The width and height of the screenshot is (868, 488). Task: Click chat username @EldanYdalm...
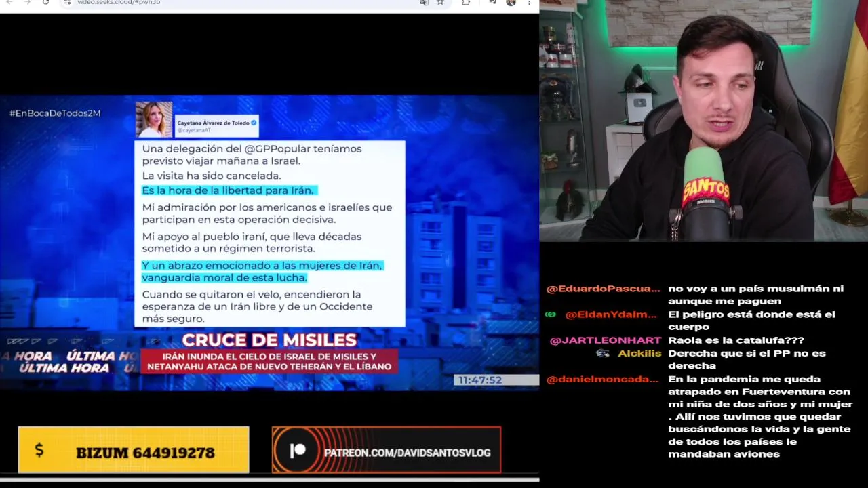coord(611,314)
